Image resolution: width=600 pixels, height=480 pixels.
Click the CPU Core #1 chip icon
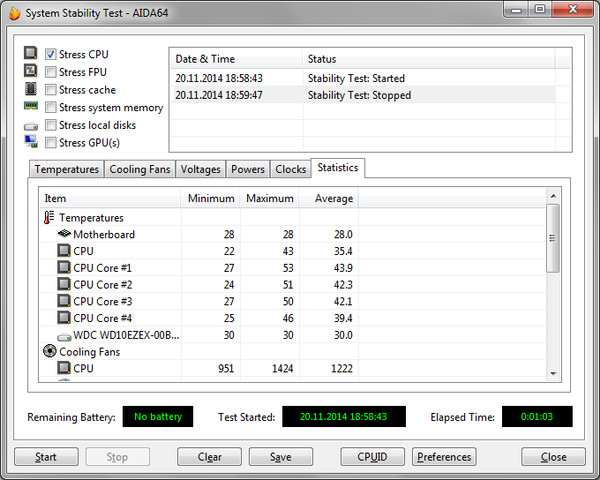click(64, 268)
